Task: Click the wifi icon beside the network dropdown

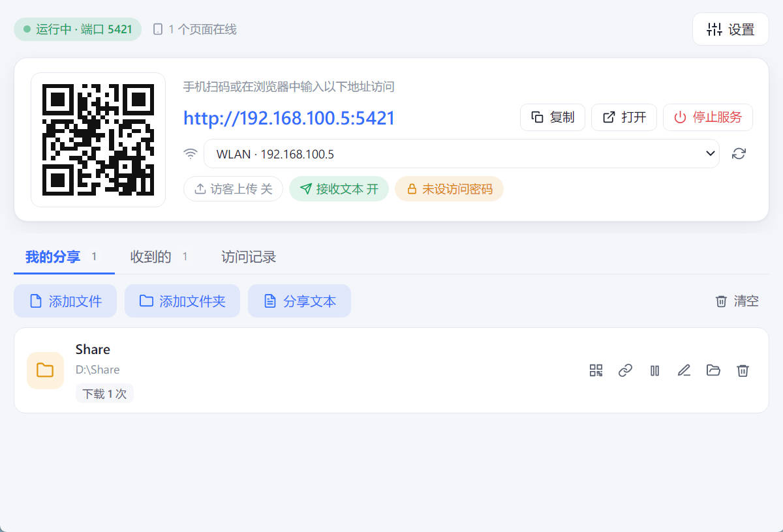Action: pyautogui.click(x=191, y=154)
